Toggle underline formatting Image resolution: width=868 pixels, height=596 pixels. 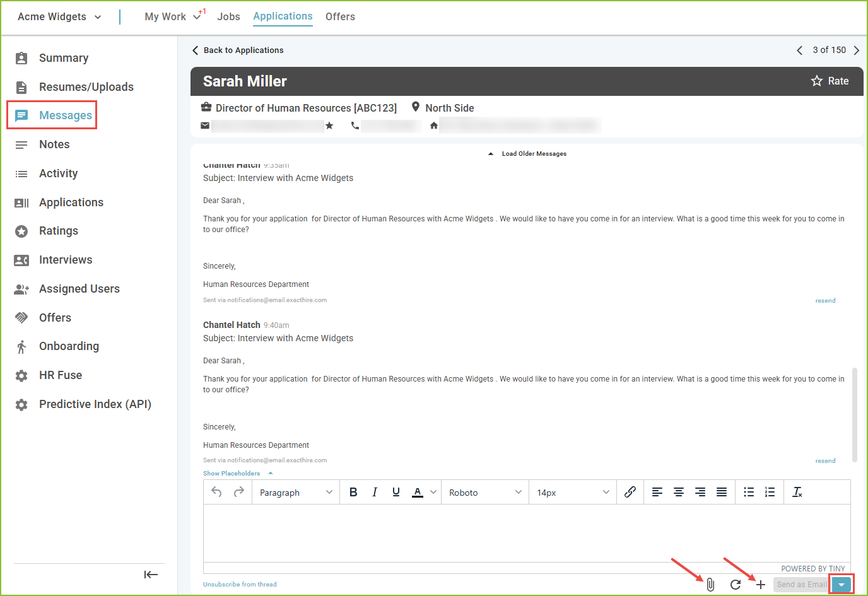[x=396, y=492]
